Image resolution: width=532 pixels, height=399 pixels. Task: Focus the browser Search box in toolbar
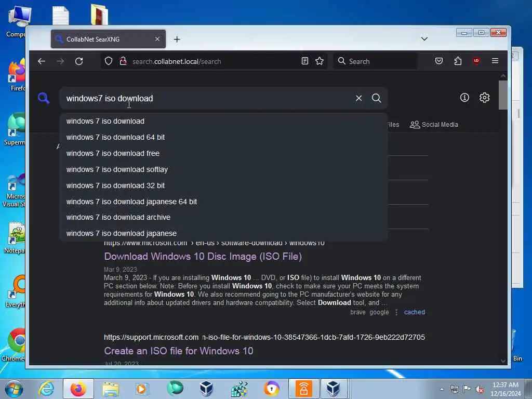pyautogui.click(x=376, y=61)
